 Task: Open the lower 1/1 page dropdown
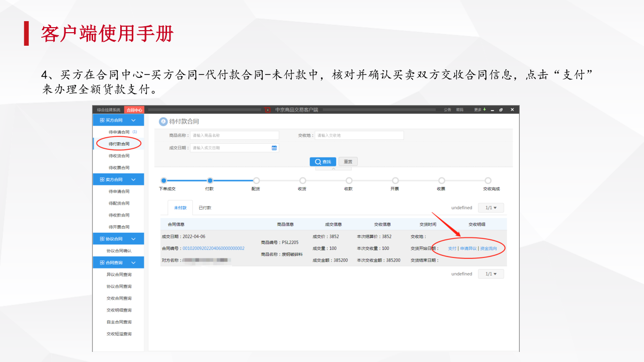click(x=491, y=274)
